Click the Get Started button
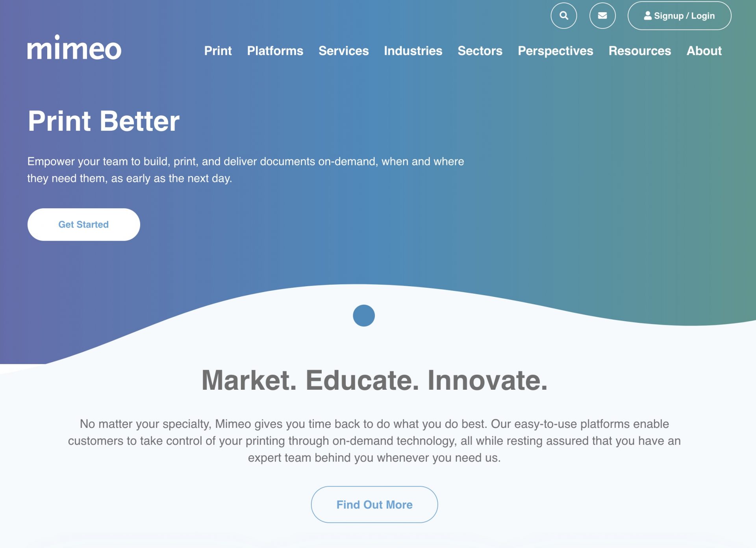Screen dimensions: 756x548 click(x=83, y=224)
